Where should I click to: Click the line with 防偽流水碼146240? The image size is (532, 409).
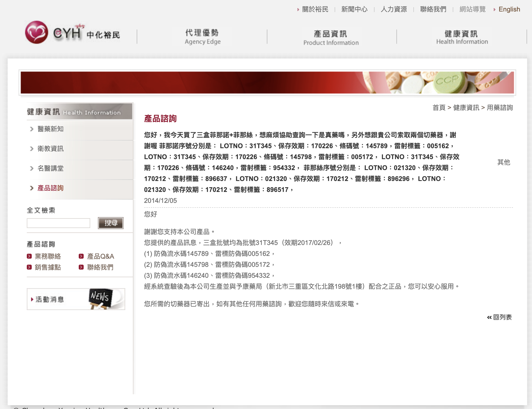209,276
